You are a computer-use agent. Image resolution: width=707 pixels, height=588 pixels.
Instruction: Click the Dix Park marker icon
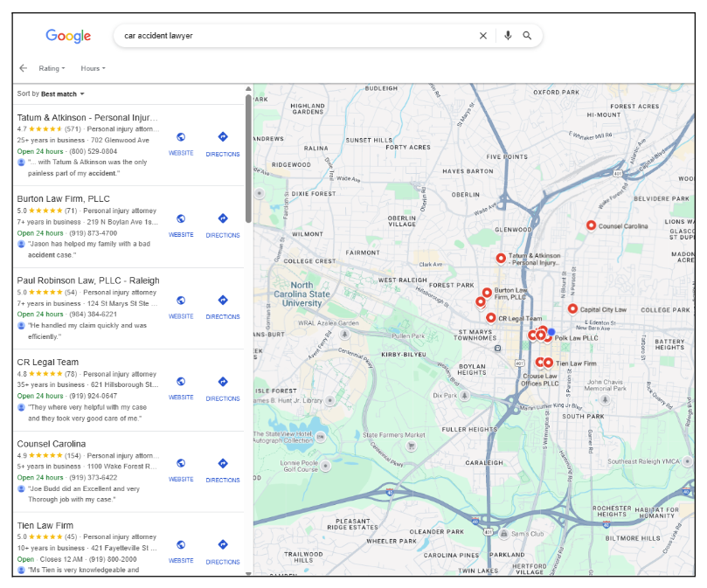point(464,396)
